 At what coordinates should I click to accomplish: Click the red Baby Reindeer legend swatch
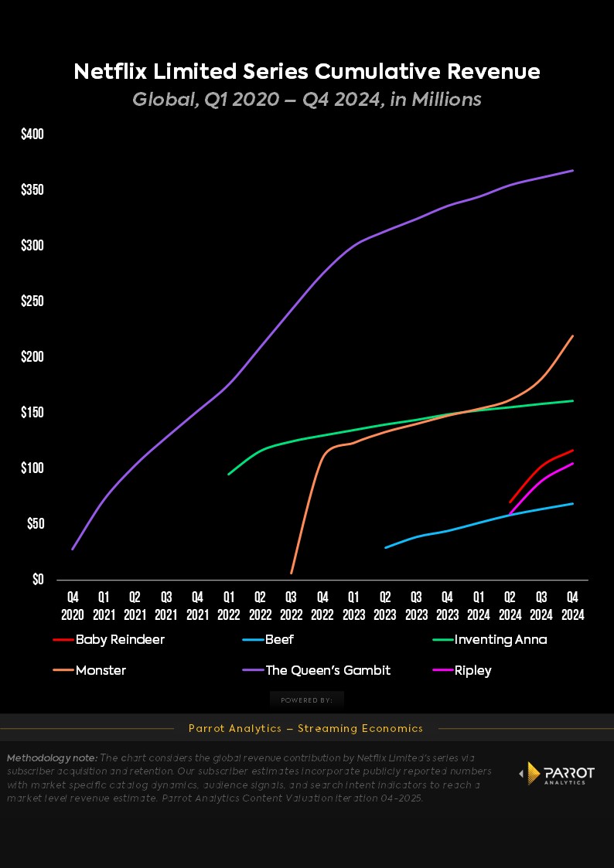(63, 640)
